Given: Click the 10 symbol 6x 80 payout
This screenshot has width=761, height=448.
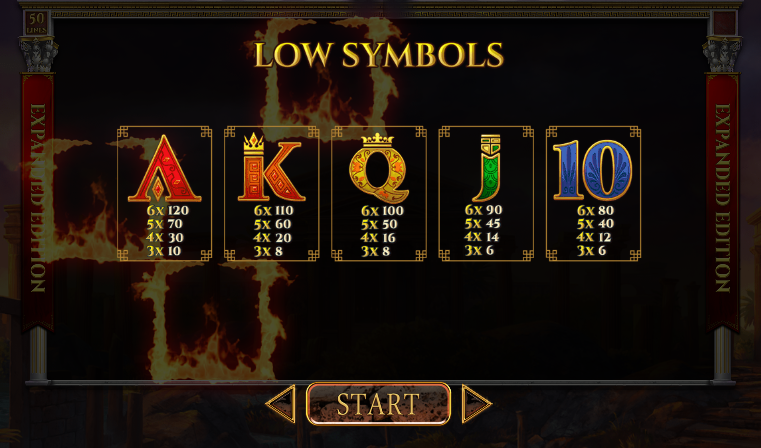Looking at the screenshot, I should (596, 210).
